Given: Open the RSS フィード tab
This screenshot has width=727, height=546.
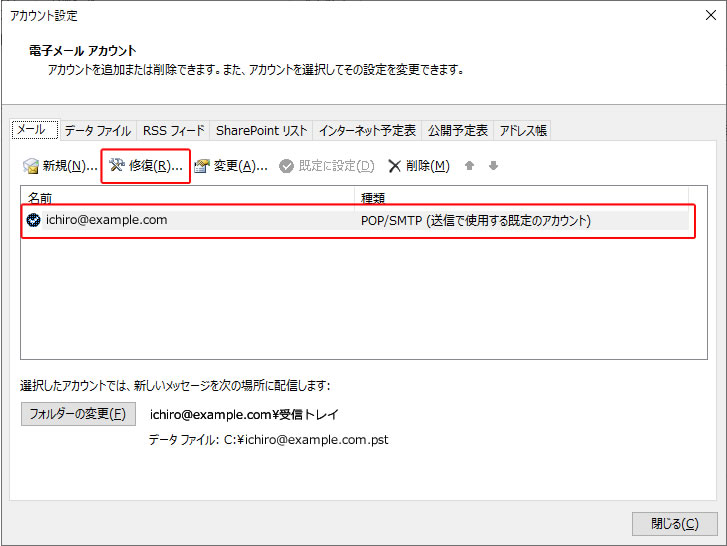Looking at the screenshot, I should click(x=174, y=131).
